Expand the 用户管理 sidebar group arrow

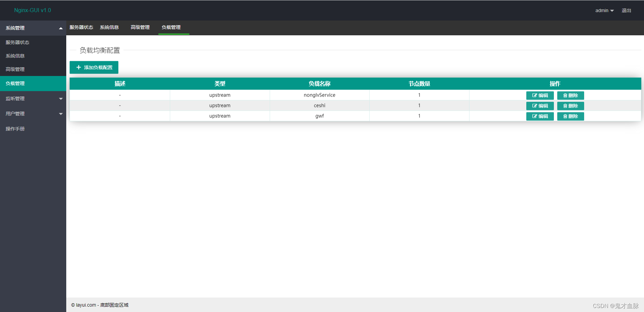[61, 114]
